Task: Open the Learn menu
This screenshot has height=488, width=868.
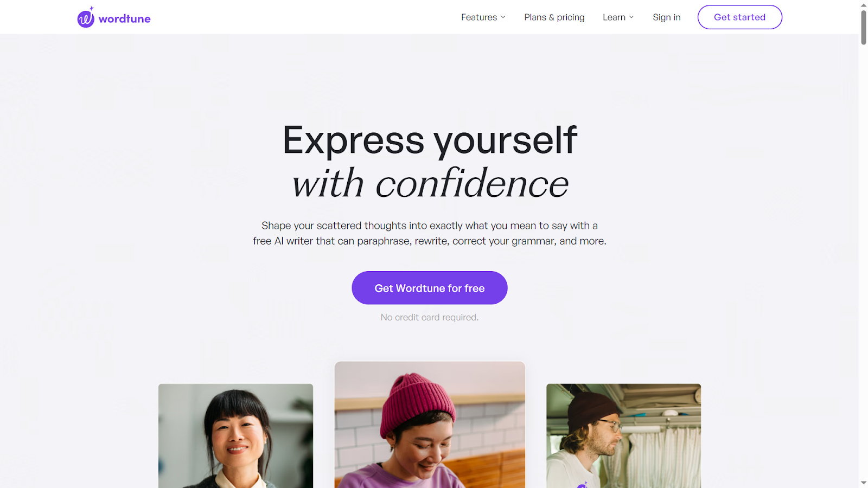Action: click(618, 17)
